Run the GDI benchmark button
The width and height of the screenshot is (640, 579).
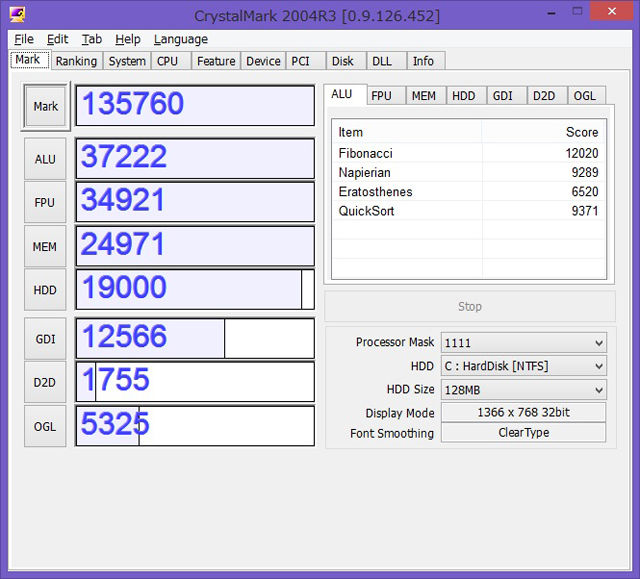(45, 339)
